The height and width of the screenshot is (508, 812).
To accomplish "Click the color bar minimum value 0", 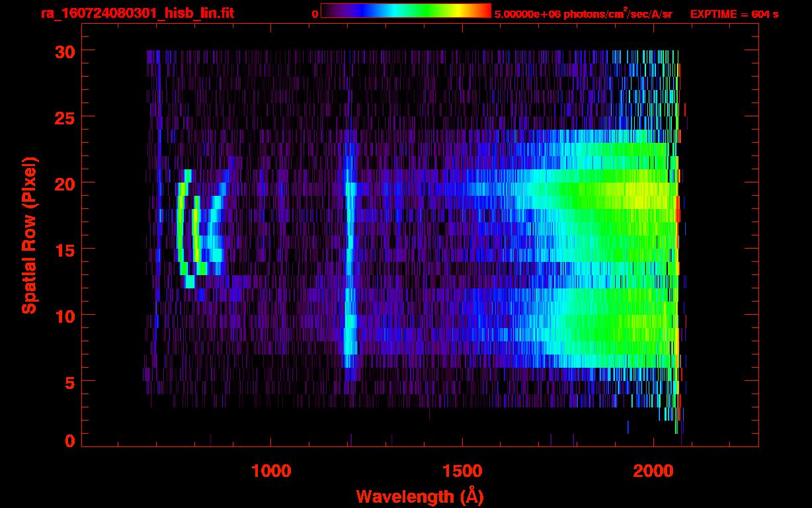I will [x=315, y=14].
